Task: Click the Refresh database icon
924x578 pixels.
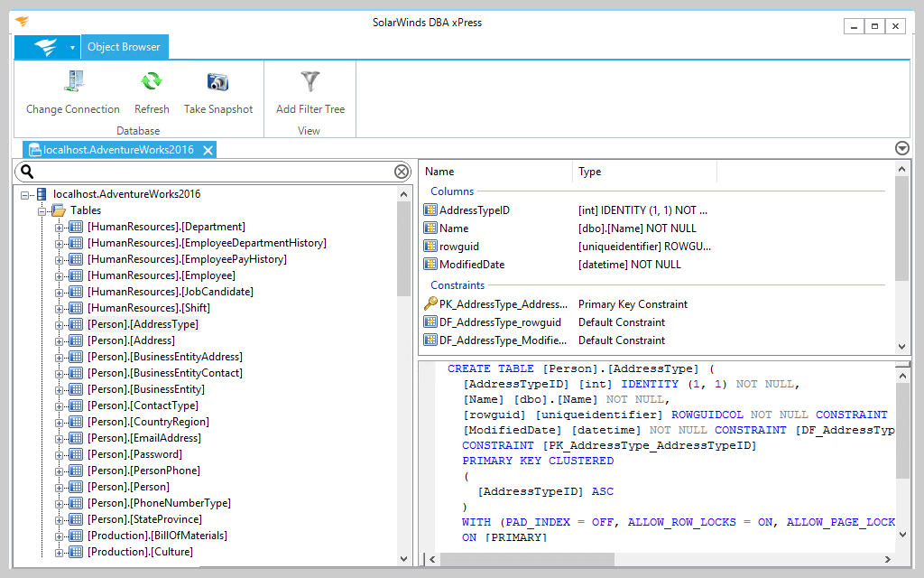Action: tap(152, 82)
